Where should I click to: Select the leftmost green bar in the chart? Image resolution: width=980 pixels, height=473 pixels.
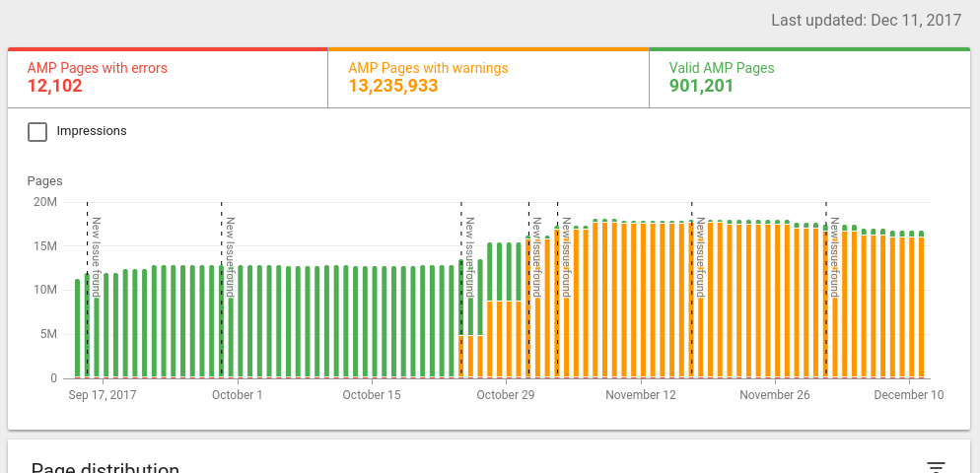tap(78, 330)
